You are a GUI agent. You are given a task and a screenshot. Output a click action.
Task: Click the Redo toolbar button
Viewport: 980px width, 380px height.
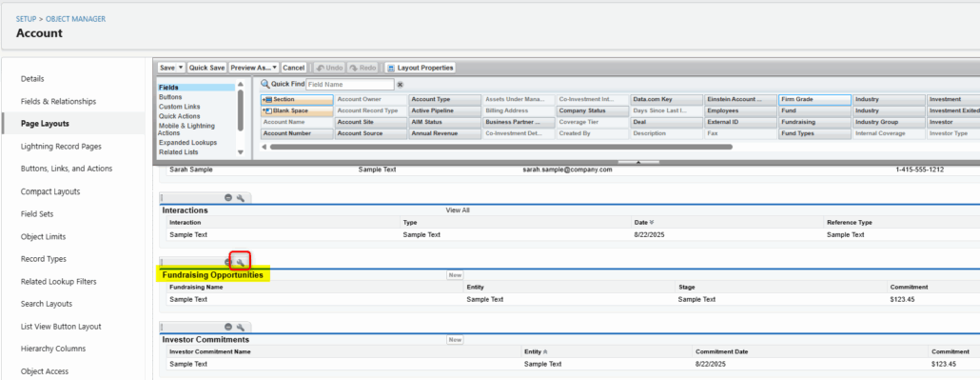click(363, 68)
